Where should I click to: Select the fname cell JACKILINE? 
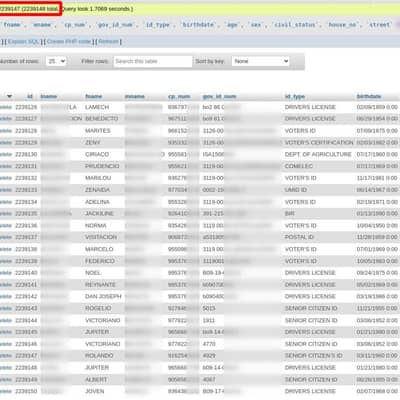99,213
